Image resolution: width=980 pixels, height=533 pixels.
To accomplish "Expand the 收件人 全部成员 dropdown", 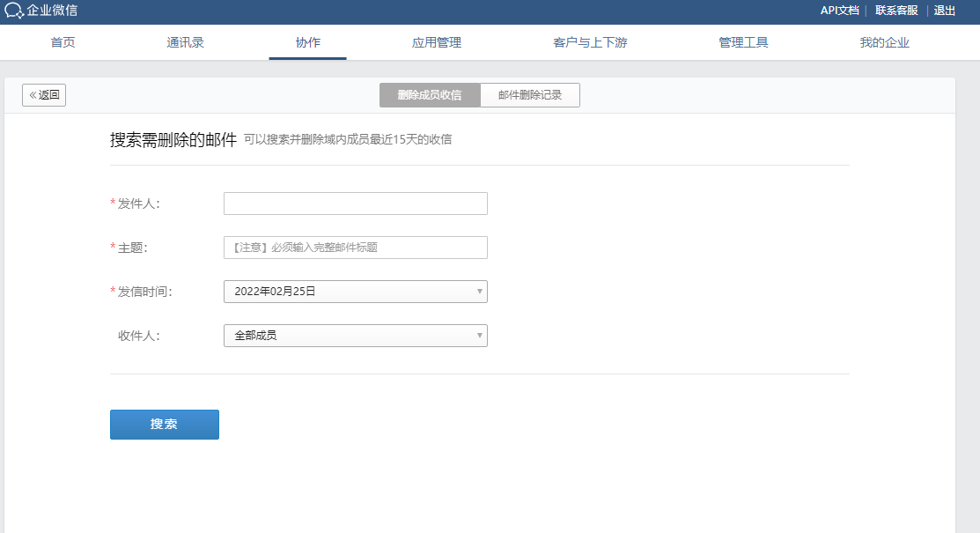I will [355, 336].
